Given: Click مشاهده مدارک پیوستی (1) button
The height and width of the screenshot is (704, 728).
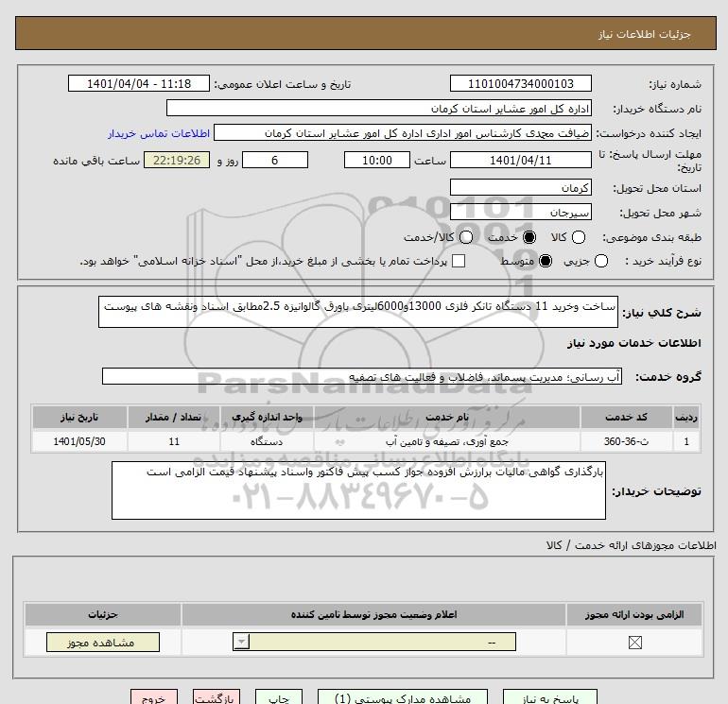Looking at the screenshot, I should coord(403,697).
